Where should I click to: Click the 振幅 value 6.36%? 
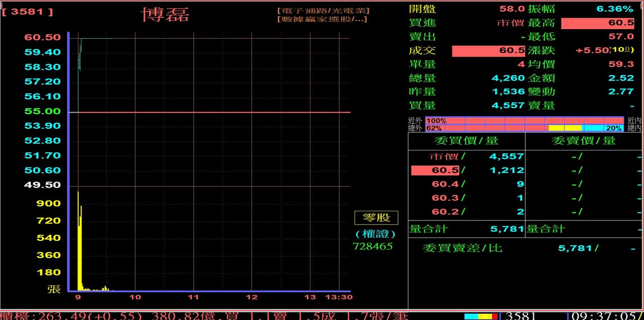pyautogui.click(x=615, y=9)
